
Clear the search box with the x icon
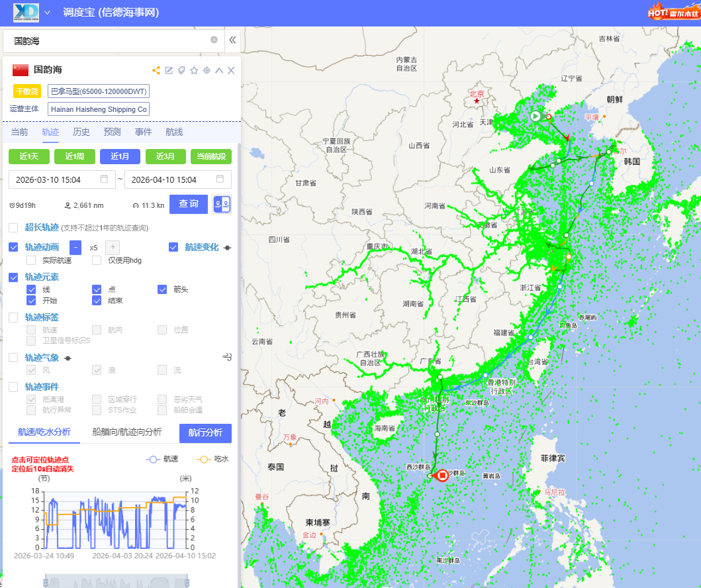214,40
